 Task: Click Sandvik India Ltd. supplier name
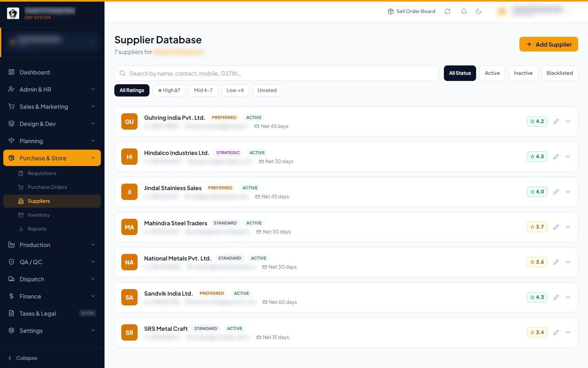168,294
